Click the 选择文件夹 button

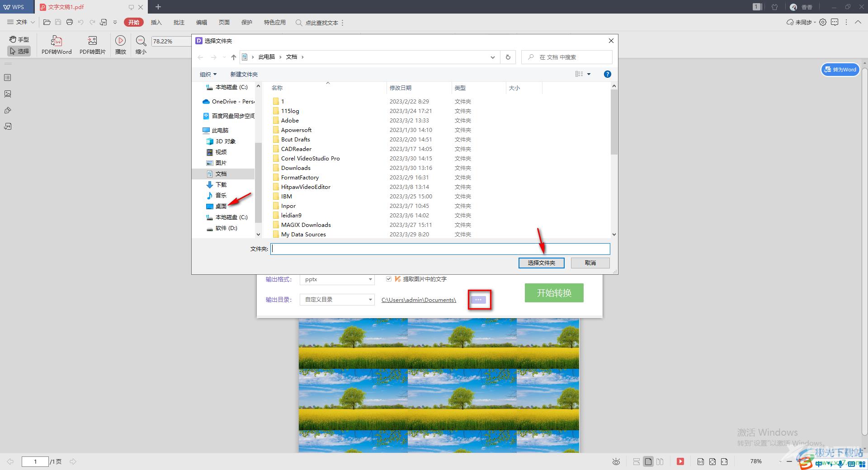[x=541, y=263]
